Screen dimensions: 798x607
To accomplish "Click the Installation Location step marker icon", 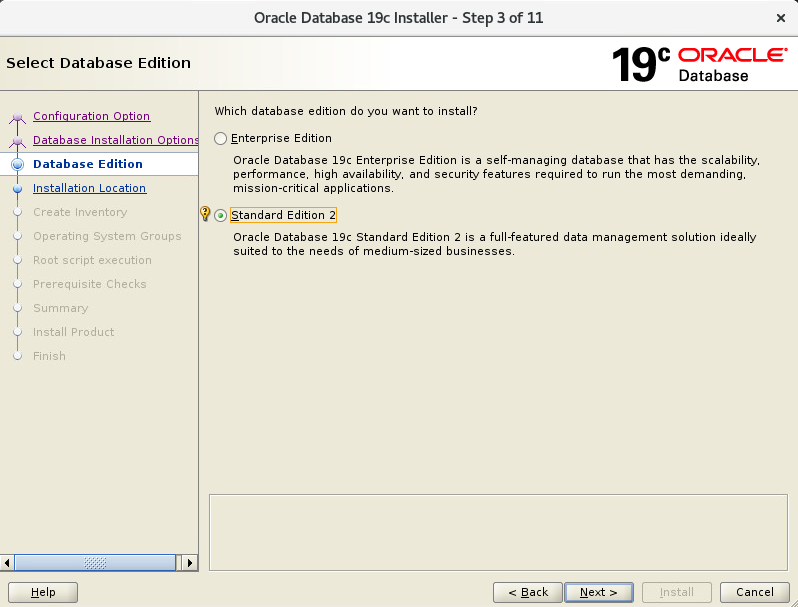I will [18, 189].
